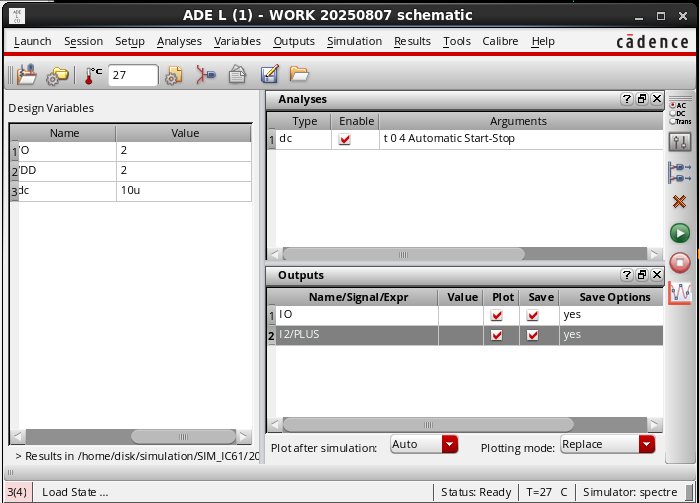Click the thermometer temperature icon

pyautogui.click(x=93, y=75)
